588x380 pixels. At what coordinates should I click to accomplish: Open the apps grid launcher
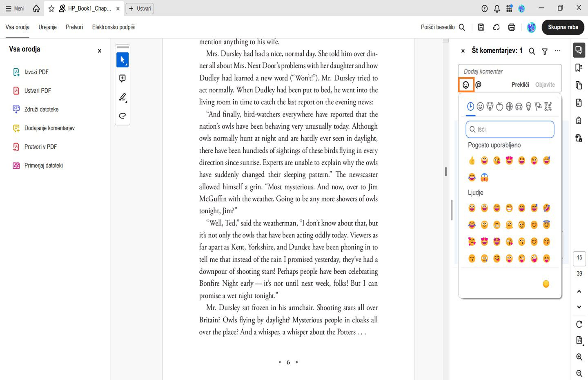click(509, 9)
